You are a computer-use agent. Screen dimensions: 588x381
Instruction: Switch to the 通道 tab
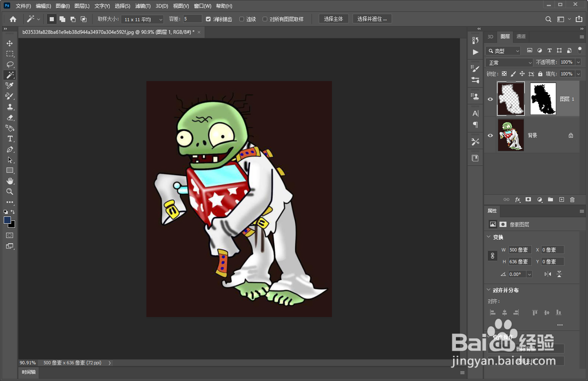(521, 36)
